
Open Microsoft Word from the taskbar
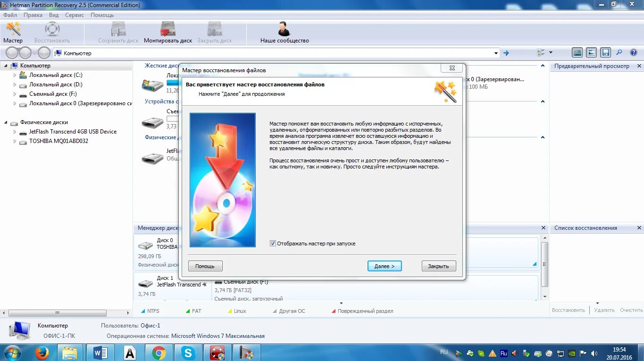(x=100, y=353)
